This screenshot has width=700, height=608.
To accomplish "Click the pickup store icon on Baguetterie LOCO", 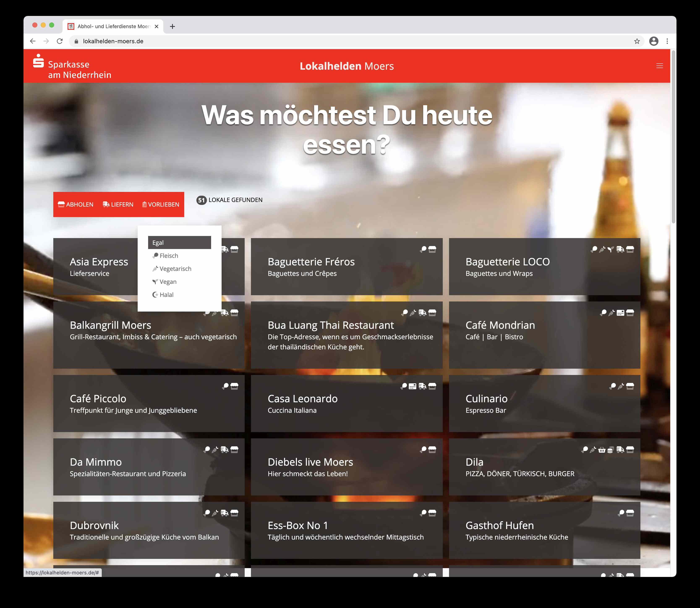I will [x=630, y=249].
